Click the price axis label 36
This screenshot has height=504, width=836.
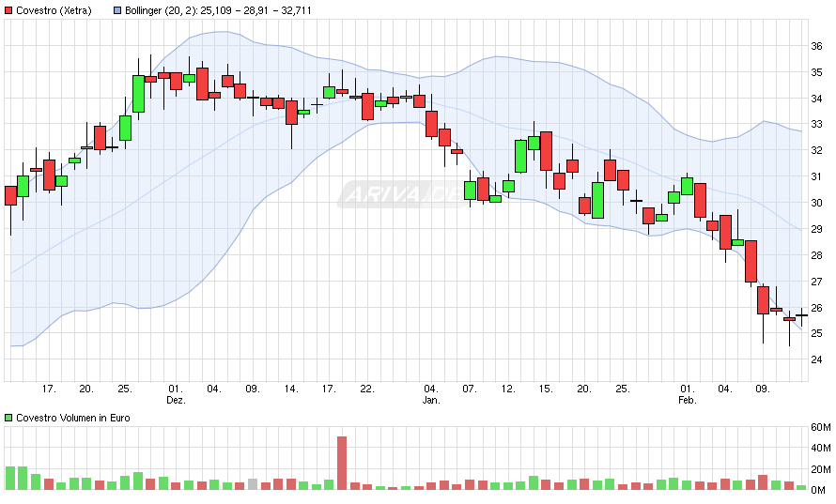[816, 46]
